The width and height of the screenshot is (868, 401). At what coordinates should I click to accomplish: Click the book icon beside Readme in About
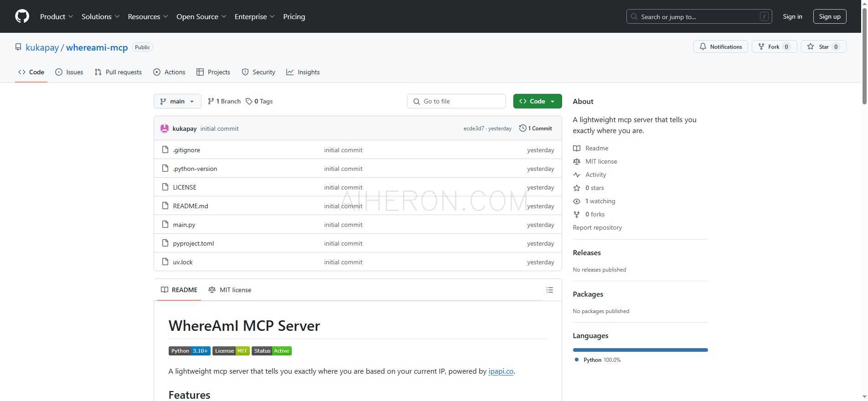click(x=577, y=148)
